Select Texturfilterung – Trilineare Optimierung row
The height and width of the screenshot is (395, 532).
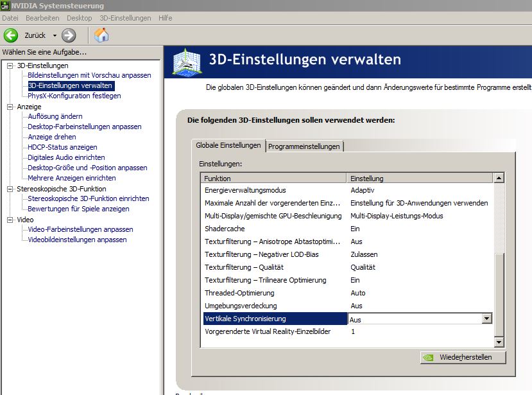point(347,280)
